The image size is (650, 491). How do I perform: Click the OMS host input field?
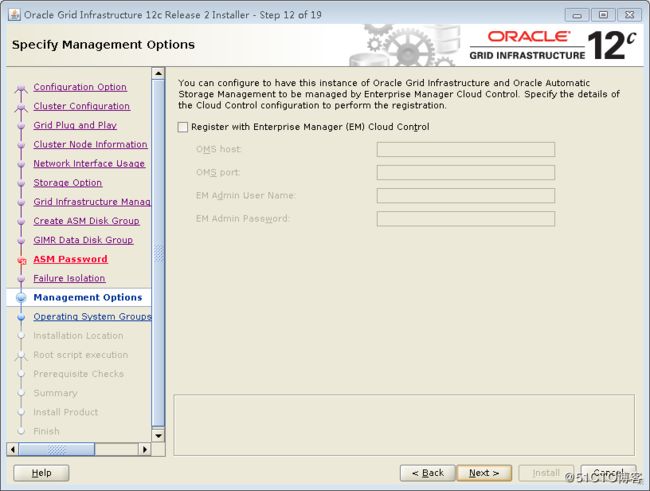click(466, 149)
